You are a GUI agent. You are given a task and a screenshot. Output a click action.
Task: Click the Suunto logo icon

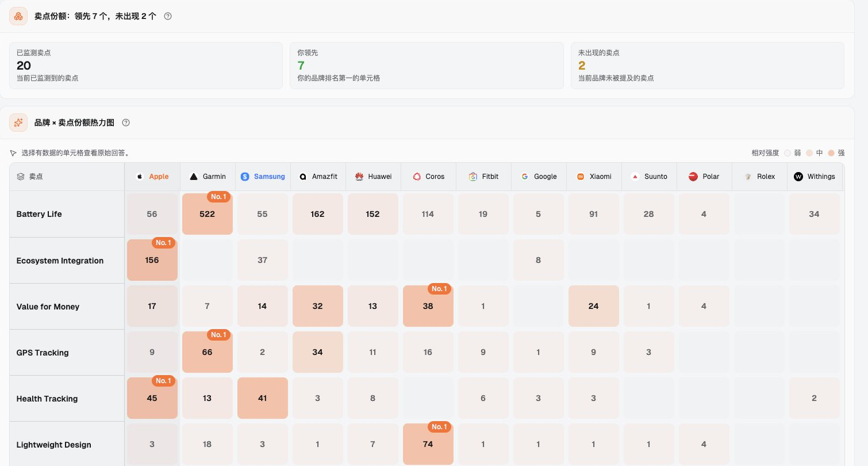[x=635, y=177]
